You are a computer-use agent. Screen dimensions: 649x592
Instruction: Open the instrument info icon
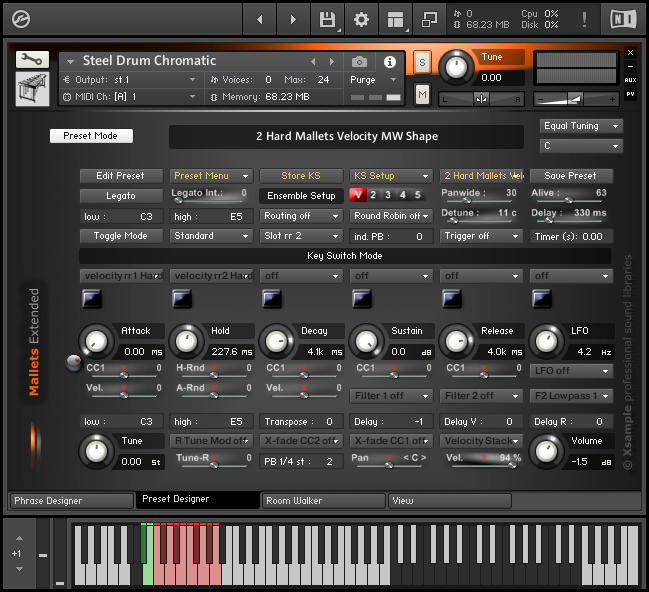389,62
